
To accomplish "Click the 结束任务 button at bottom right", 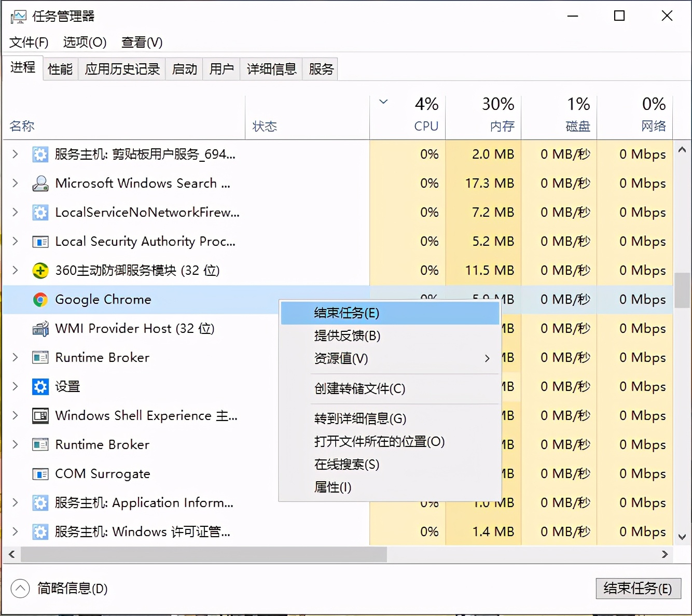I will (638, 589).
